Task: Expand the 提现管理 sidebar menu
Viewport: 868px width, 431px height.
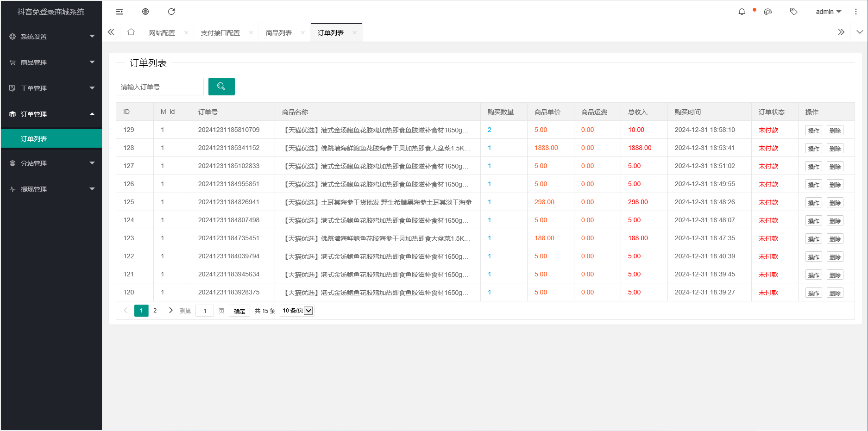Action: tap(51, 189)
